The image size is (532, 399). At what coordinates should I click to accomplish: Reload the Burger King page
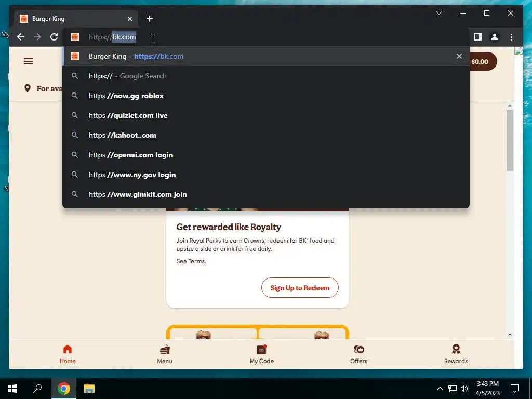point(54,37)
